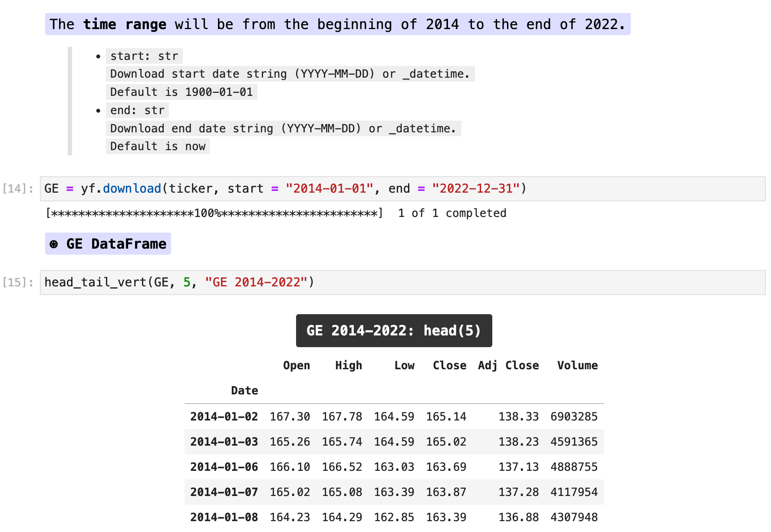Click the Adj Close column header
The height and width of the screenshot is (532, 771).
[x=508, y=365]
